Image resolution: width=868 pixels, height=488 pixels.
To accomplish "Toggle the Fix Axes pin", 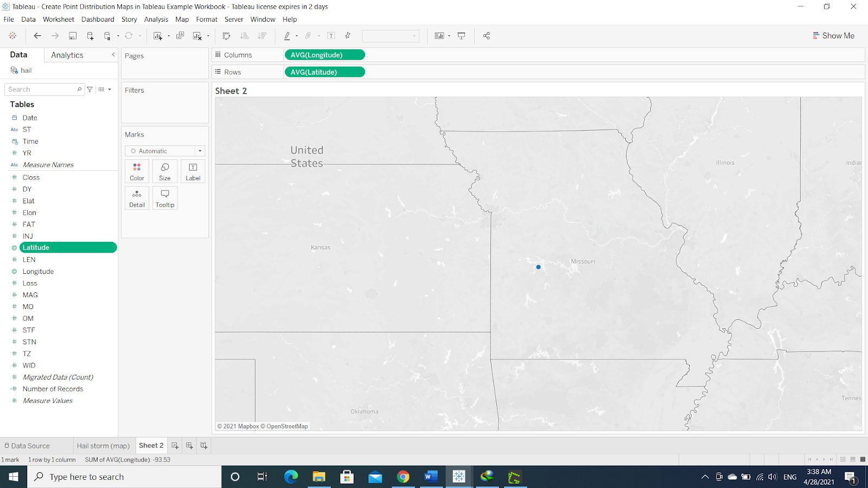I will [348, 36].
